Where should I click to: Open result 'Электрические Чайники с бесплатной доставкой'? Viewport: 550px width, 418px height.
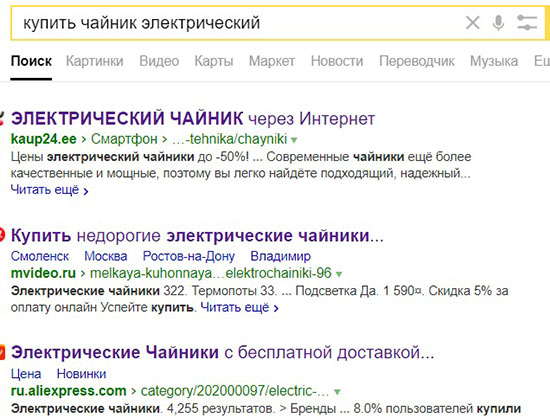(x=222, y=352)
